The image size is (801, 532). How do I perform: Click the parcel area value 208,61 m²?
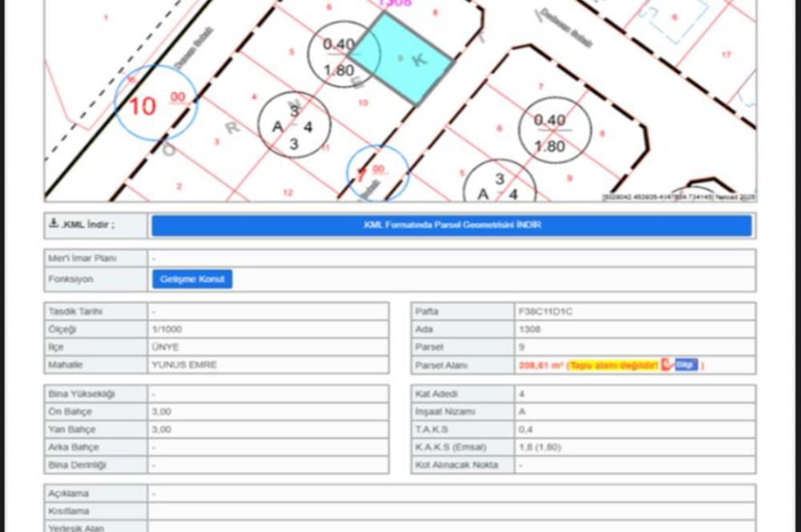tap(541, 365)
